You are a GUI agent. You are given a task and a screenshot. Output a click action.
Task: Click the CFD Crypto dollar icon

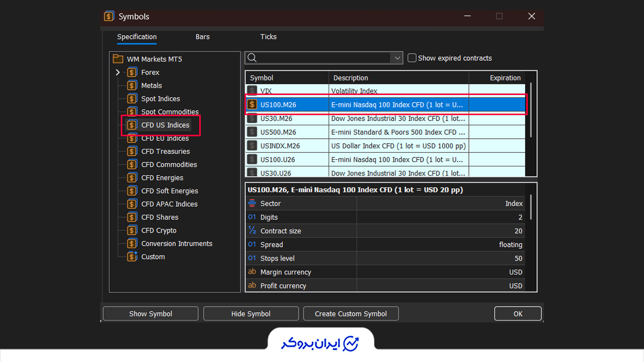132,230
